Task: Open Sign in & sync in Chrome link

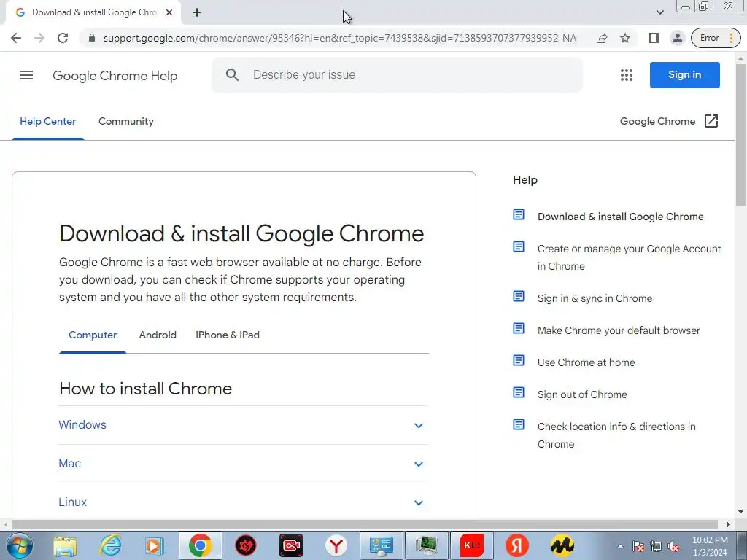Action: pyautogui.click(x=595, y=298)
